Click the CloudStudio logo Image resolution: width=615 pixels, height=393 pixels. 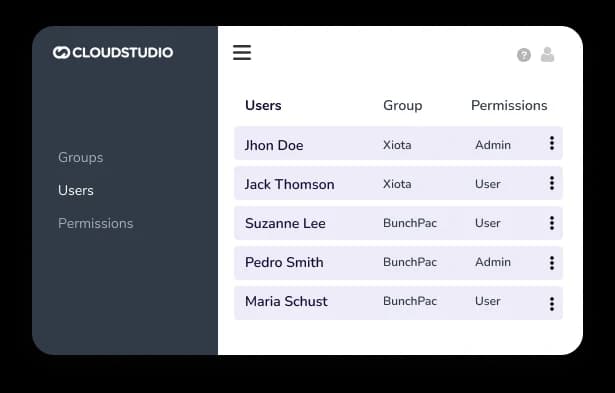tap(113, 53)
